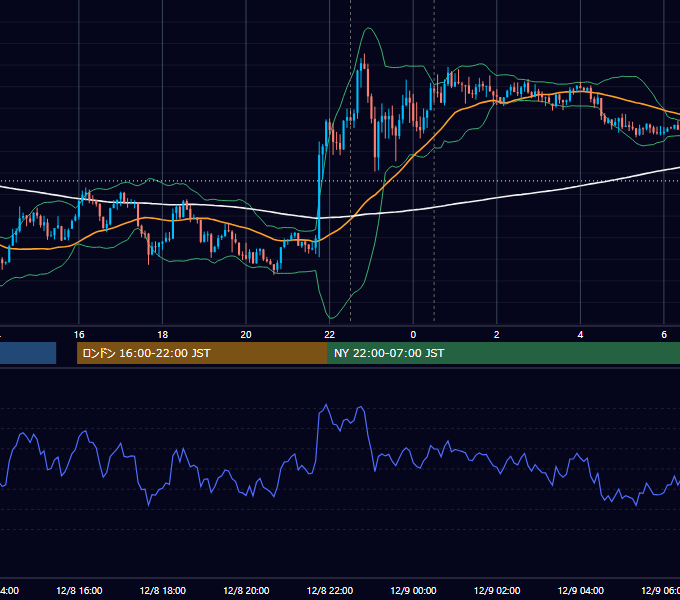Click the hour 20 axis label

coord(246,335)
